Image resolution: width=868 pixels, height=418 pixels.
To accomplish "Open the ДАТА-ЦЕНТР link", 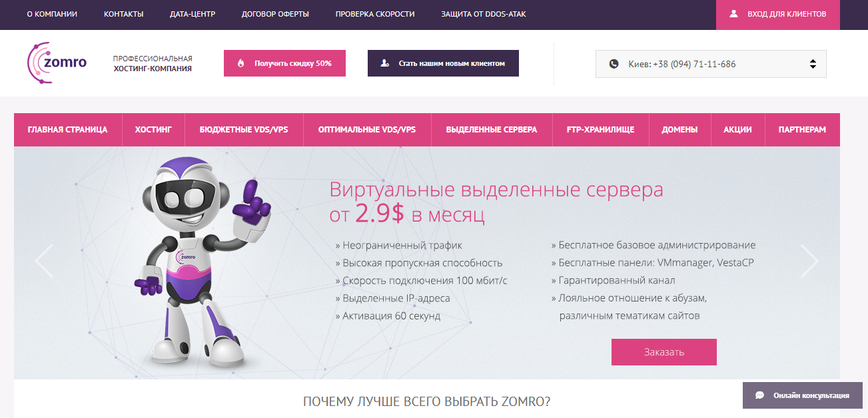I will pos(193,14).
